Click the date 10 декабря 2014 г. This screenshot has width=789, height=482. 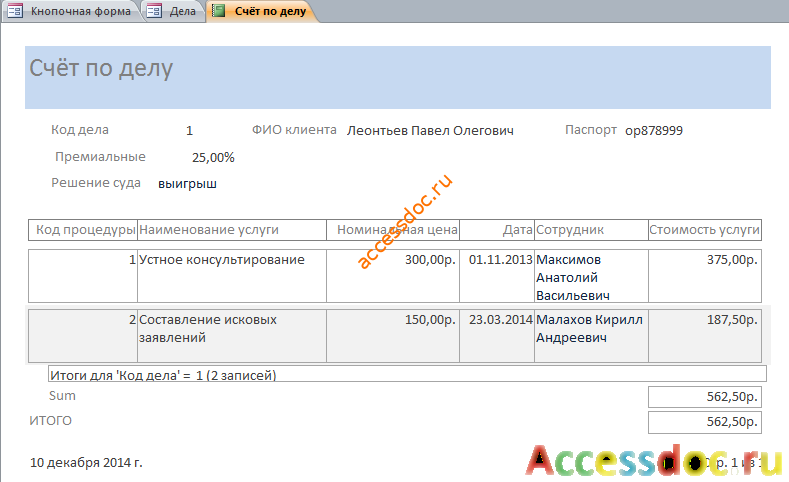coord(86,462)
